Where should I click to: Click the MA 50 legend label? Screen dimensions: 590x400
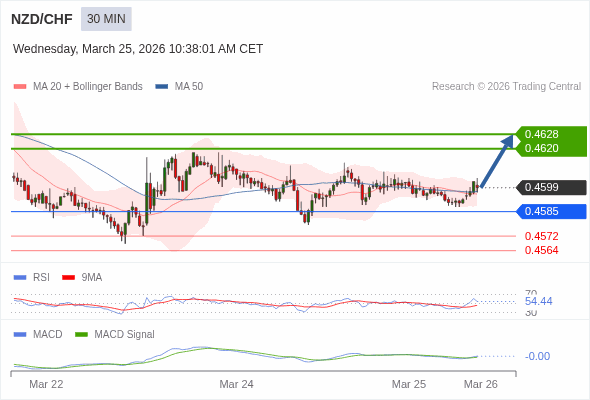coord(189,87)
